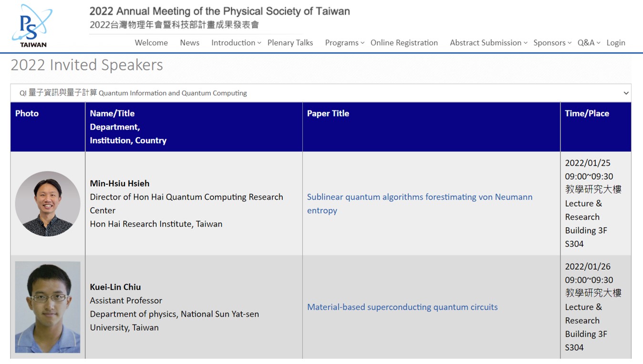Click the Time/Place column header
This screenshot has width=643, height=364.
click(x=587, y=113)
